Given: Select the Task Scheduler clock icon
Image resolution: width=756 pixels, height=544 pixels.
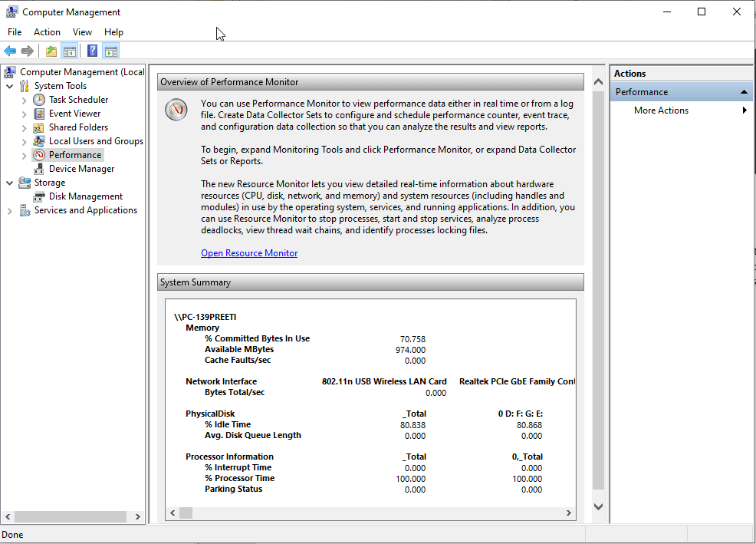Looking at the screenshot, I should click(39, 100).
